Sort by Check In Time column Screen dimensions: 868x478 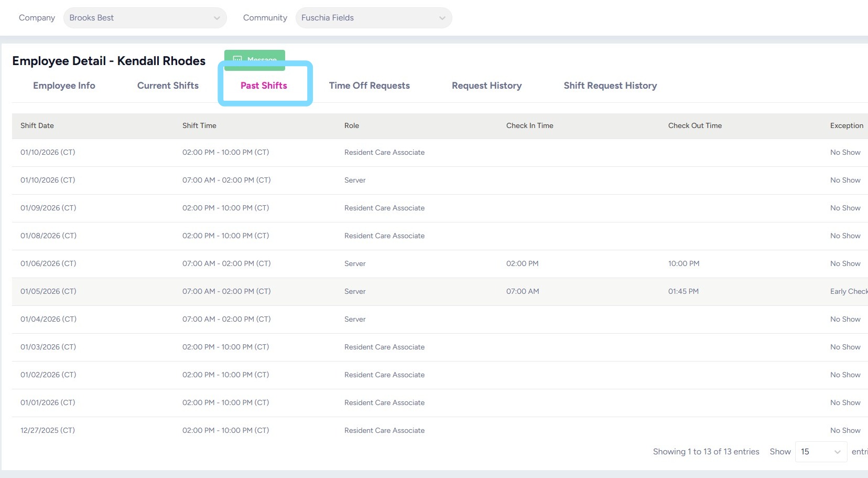tap(529, 125)
